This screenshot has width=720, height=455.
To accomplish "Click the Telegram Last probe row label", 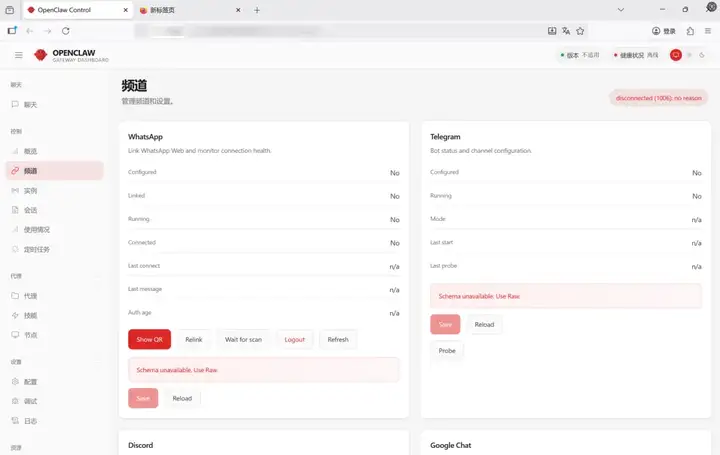I will coord(443,266).
